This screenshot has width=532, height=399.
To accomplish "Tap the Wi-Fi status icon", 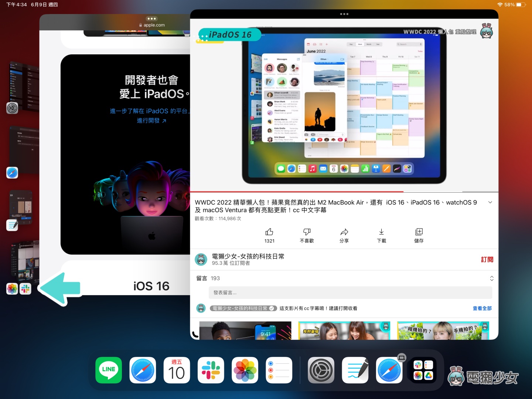I will click(500, 4).
